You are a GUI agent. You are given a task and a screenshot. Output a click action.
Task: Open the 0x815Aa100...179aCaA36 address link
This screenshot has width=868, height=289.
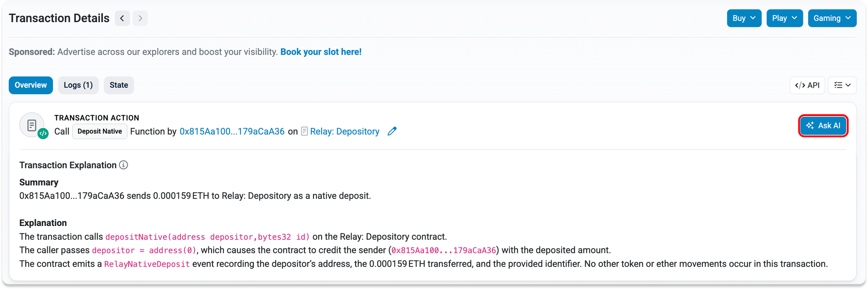232,131
